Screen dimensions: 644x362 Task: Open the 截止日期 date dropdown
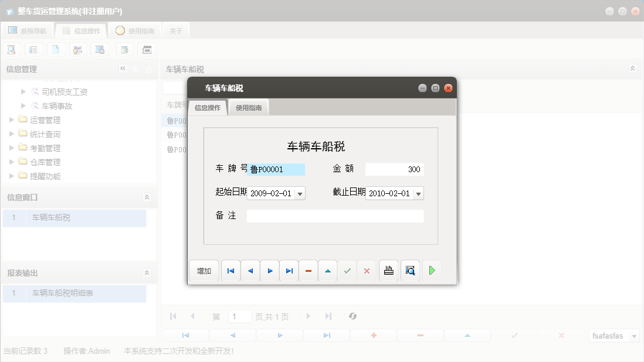(x=418, y=193)
